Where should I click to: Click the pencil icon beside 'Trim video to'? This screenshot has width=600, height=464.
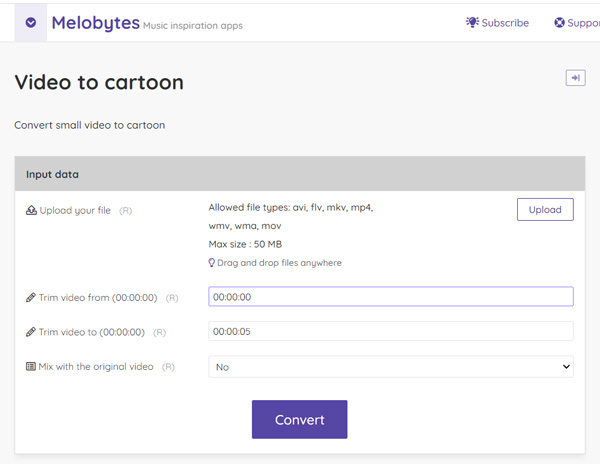coord(31,332)
